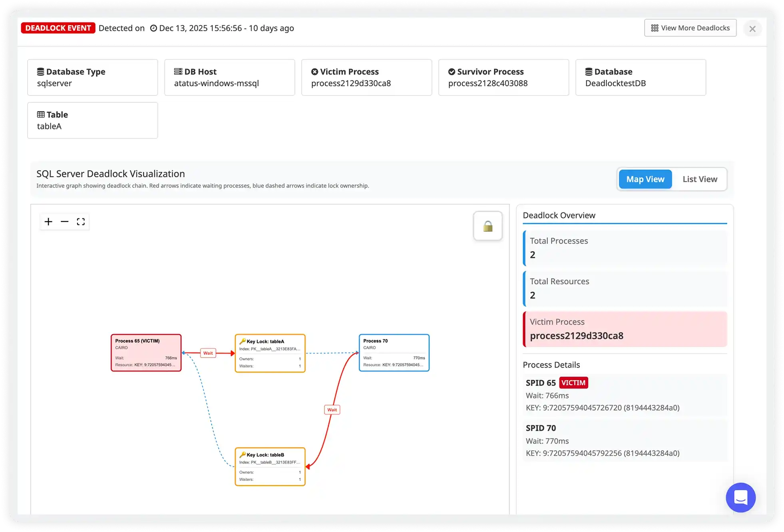This screenshot has height=532, width=784.
Task: Click the red Victim Process overview panel
Action: coord(625,329)
